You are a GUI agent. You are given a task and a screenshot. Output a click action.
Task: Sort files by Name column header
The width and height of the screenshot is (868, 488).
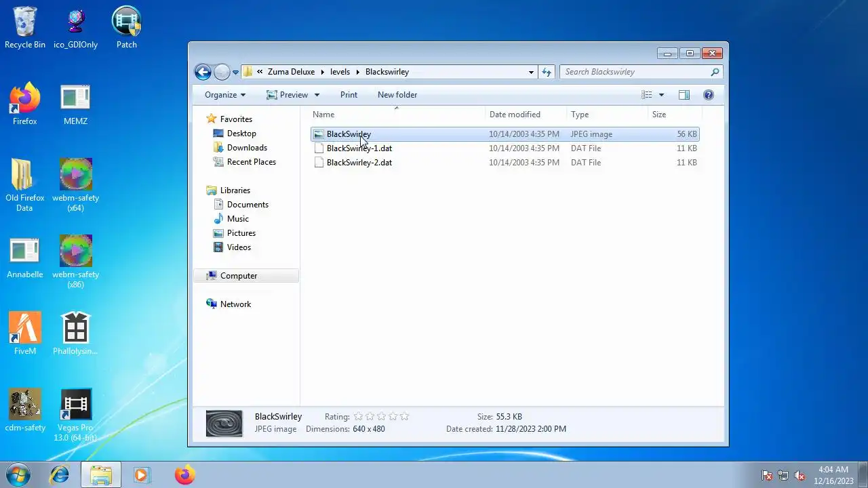397,115
